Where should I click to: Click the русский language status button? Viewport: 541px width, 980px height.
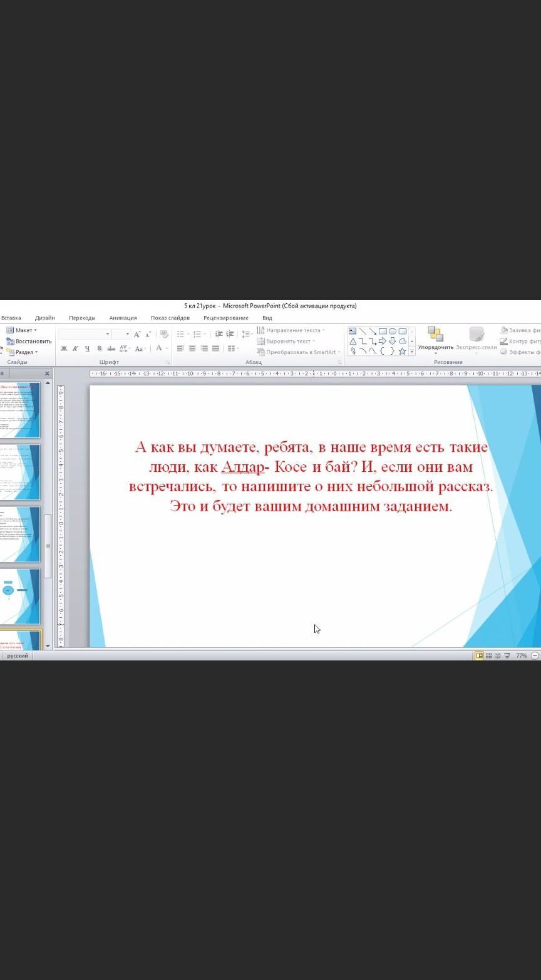(18, 655)
